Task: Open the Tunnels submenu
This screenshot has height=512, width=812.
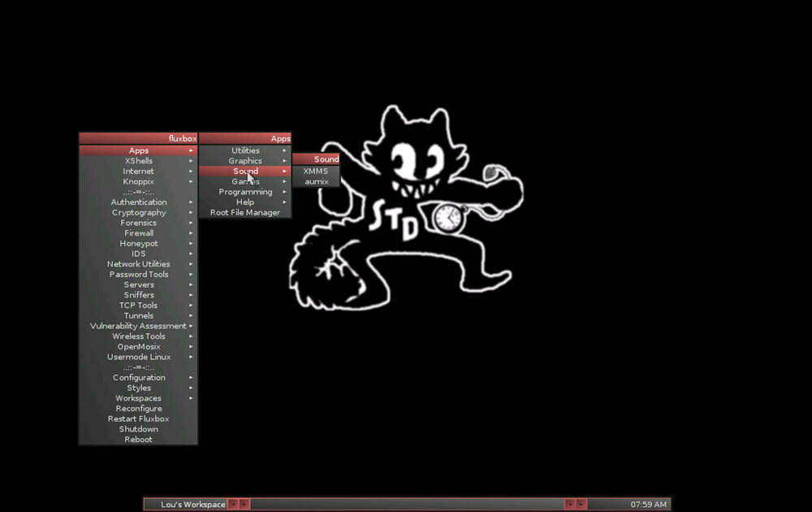Action: [x=138, y=315]
